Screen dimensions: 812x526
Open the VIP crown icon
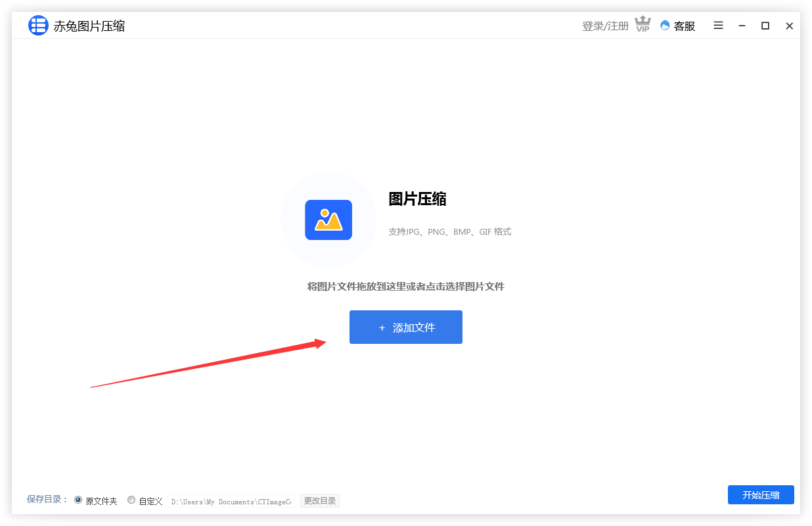click(643, 25)
